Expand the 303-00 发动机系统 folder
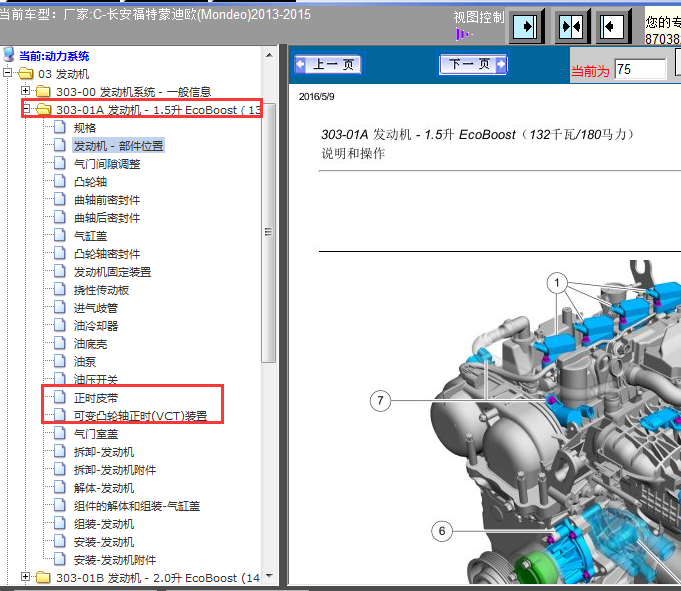Screen dimensions: 681x591 pos(25,91)
